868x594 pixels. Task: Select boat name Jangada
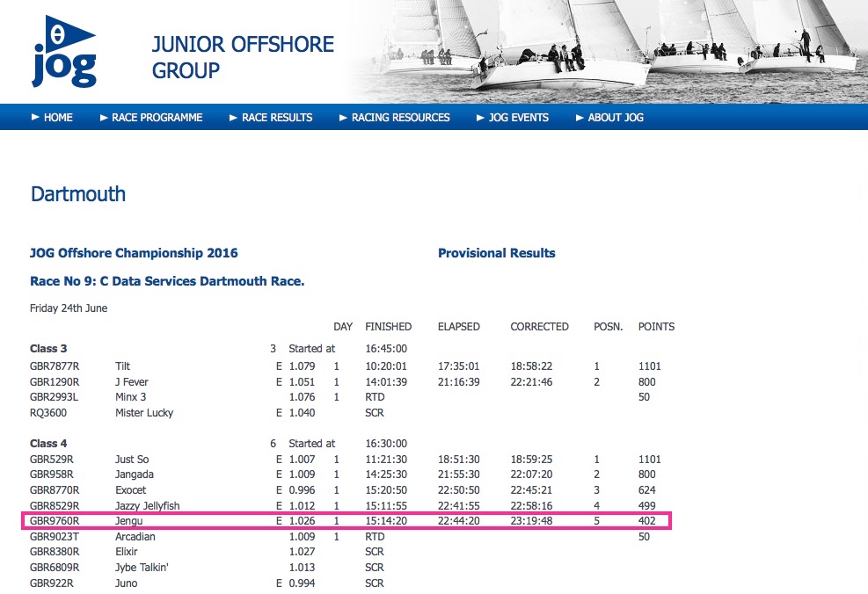(134, 474)
